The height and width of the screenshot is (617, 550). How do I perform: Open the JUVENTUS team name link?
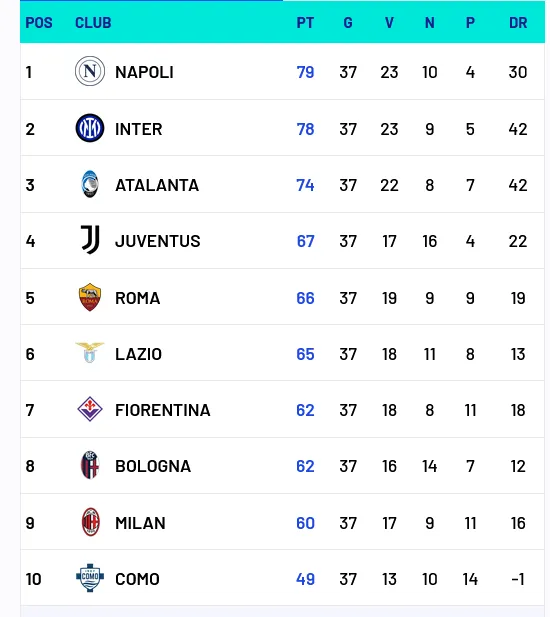[157, 241]
